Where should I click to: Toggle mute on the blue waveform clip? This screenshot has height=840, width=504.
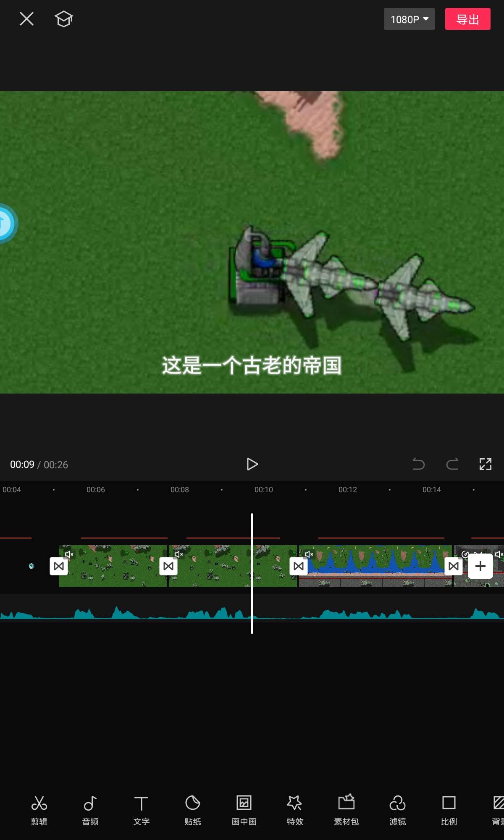click(x=309, y=554)
